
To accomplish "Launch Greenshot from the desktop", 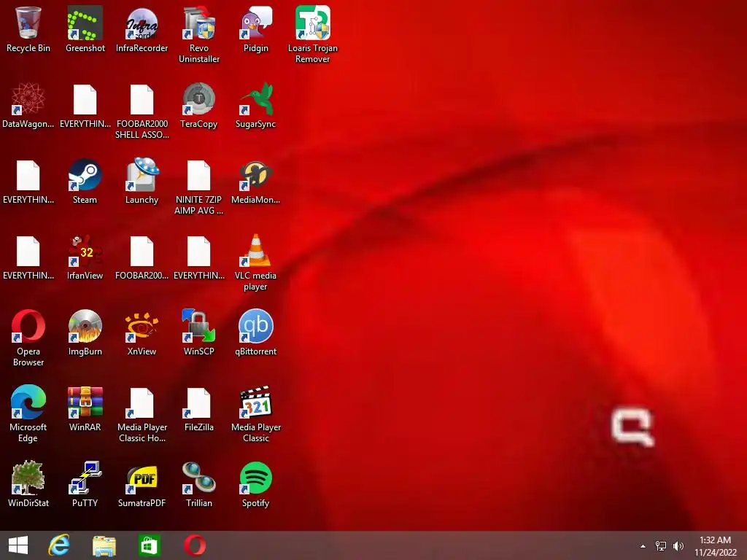I will 85,30.
